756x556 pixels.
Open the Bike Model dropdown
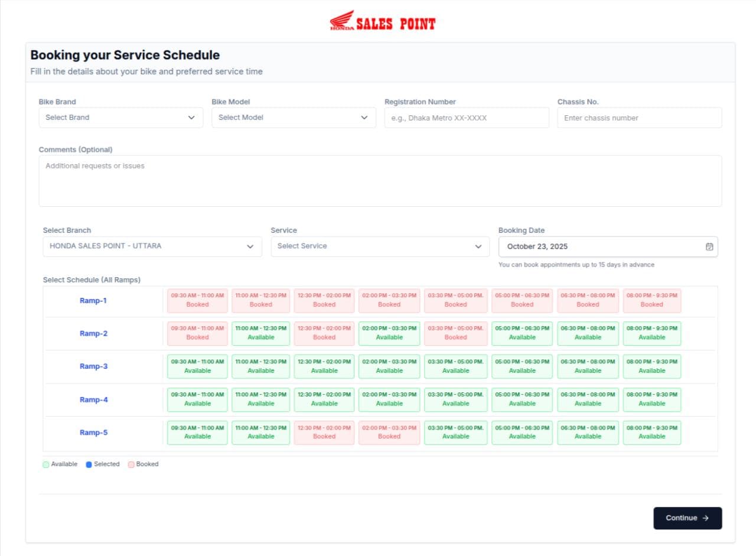(x=294, y=118)
